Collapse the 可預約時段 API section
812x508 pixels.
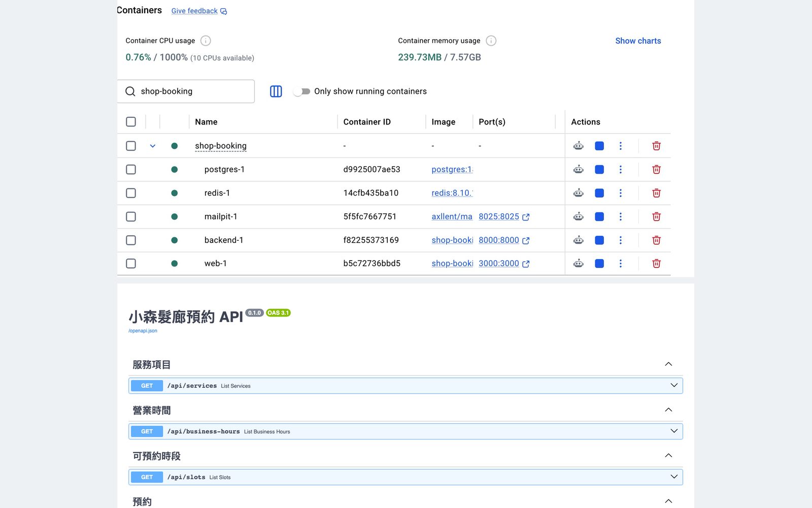(668, 456)
